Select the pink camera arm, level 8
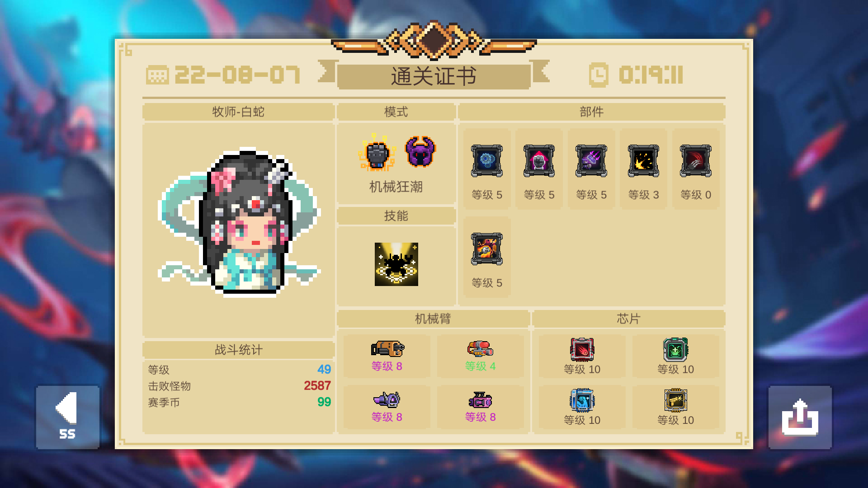868x488 pixels. (480, 399)
